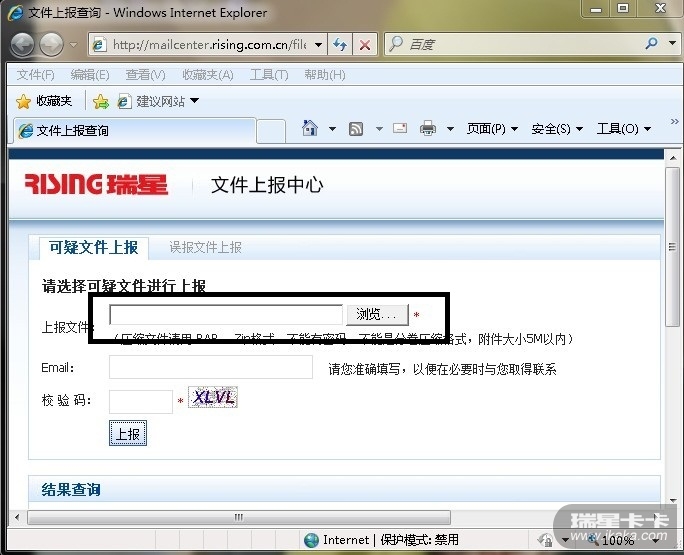Click the horizontal scrollbar thumb
684x555 pixels.
[239, 517]
